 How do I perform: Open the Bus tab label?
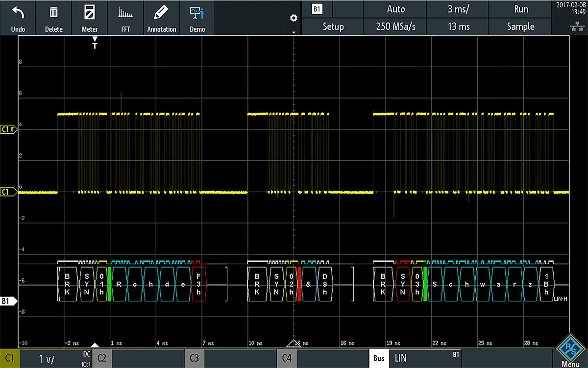pyautogui.click(x=379, y=359)
